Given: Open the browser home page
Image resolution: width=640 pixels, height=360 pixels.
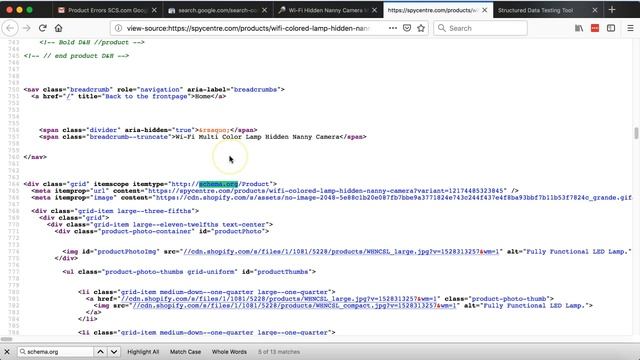Looking at the screenshot, I should click(x=58, y=28).
